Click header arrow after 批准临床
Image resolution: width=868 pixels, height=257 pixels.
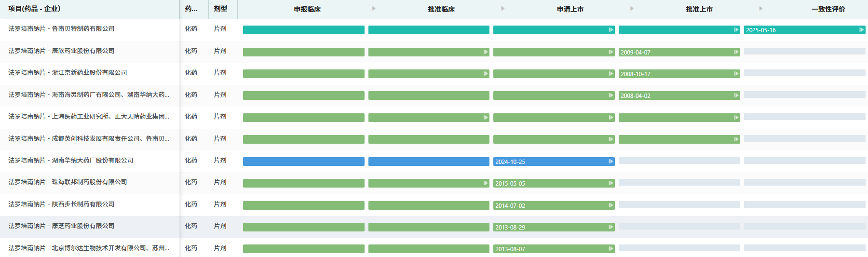(503, 9)
